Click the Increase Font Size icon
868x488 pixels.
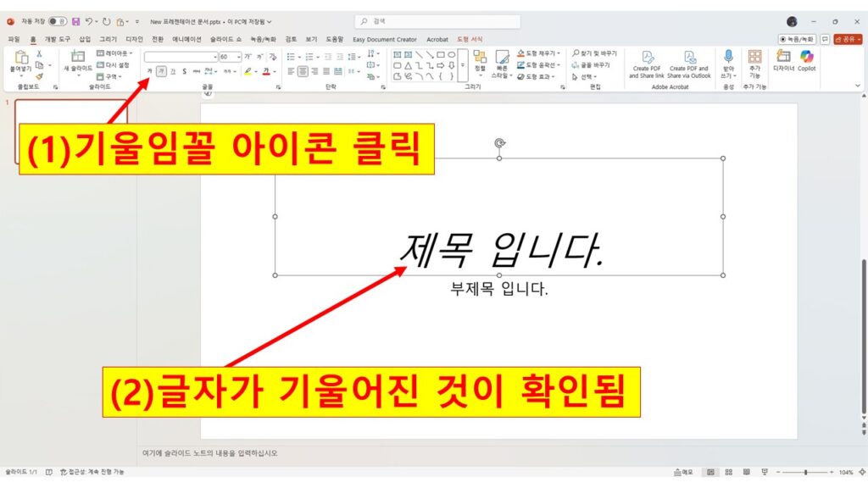[248, 57]
